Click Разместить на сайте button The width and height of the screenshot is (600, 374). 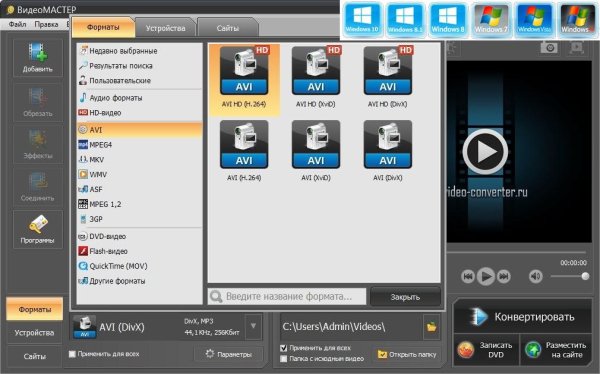556,350
